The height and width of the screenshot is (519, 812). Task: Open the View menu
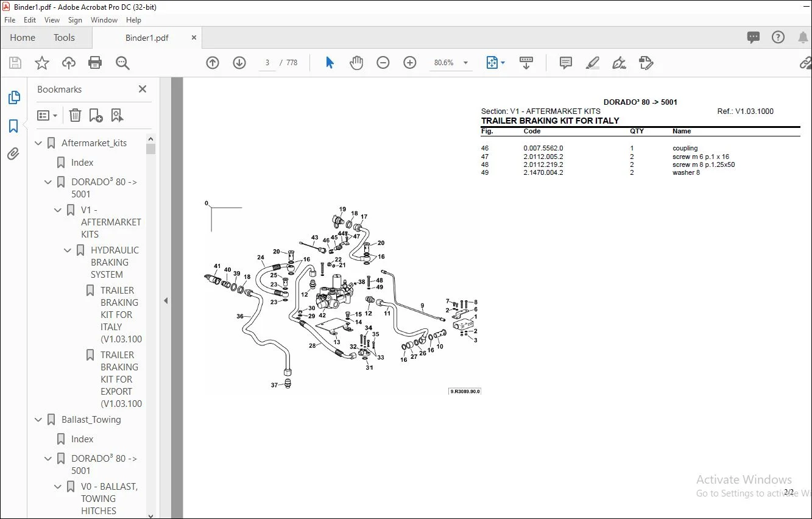tap(52, 20)
